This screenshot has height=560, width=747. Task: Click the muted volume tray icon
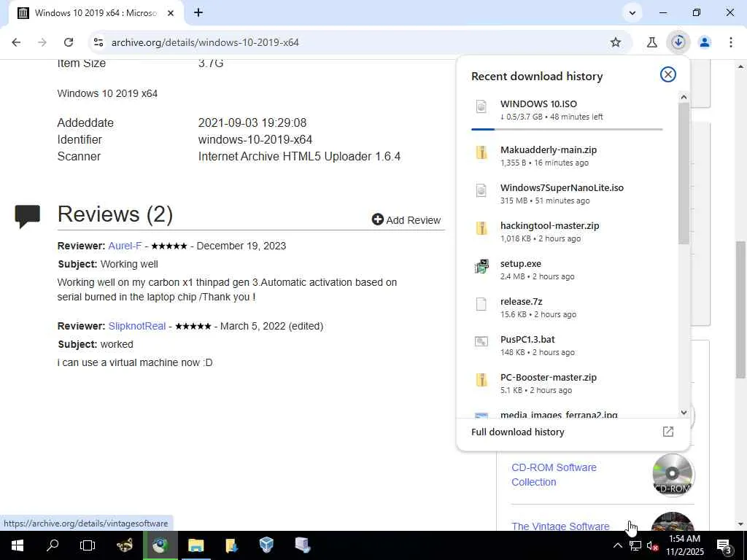pos(651,545)
